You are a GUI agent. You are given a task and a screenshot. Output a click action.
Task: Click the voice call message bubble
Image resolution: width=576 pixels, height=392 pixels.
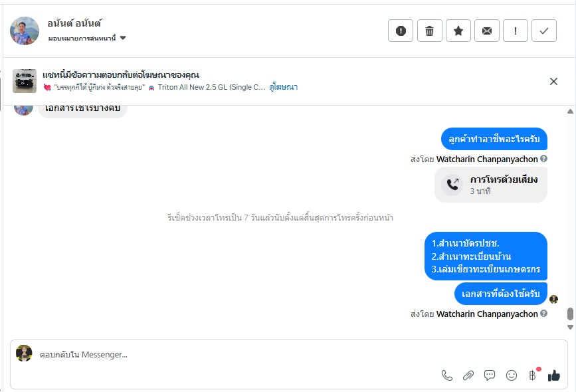[x=491, y=185]
